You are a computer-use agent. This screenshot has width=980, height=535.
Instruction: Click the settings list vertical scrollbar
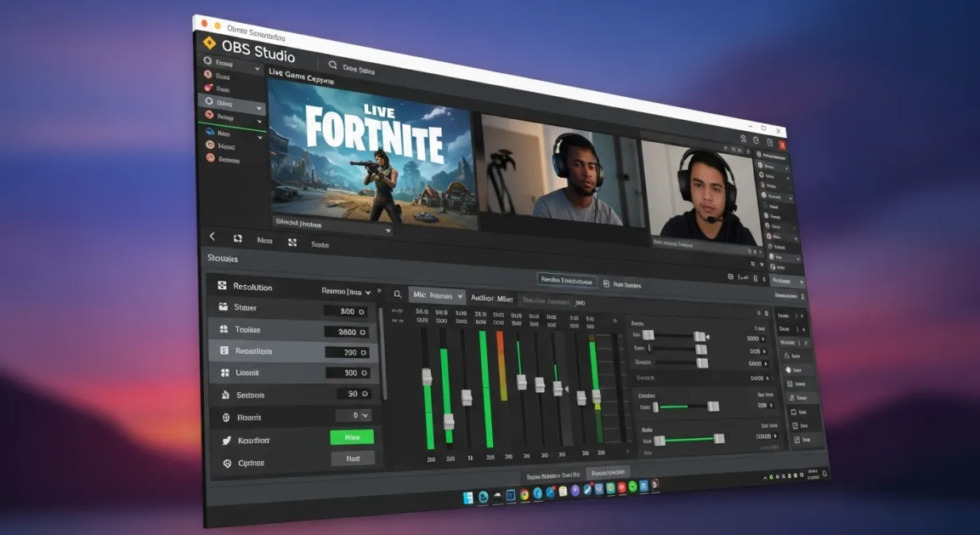[x=382, y=354]
